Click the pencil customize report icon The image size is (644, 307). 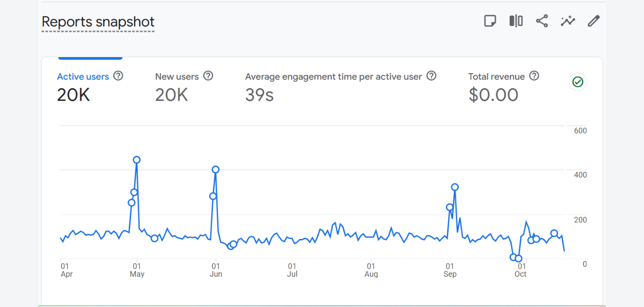click(x=594, y=21)
